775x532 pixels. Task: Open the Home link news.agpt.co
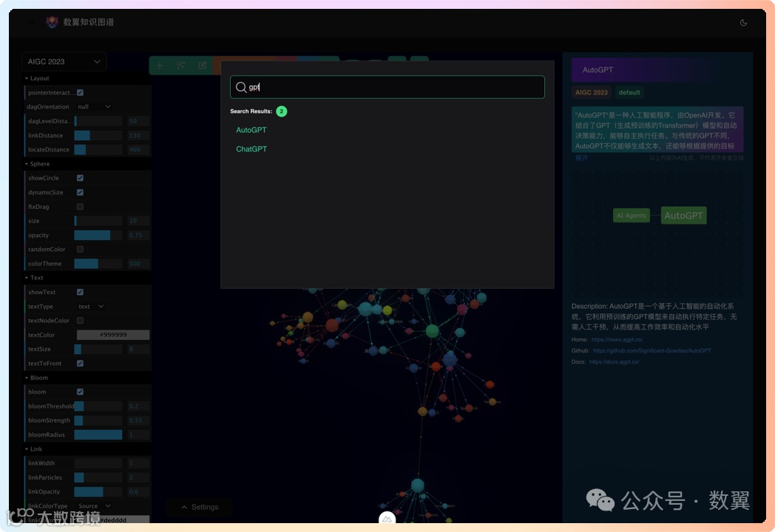click(x=617, y=339)
